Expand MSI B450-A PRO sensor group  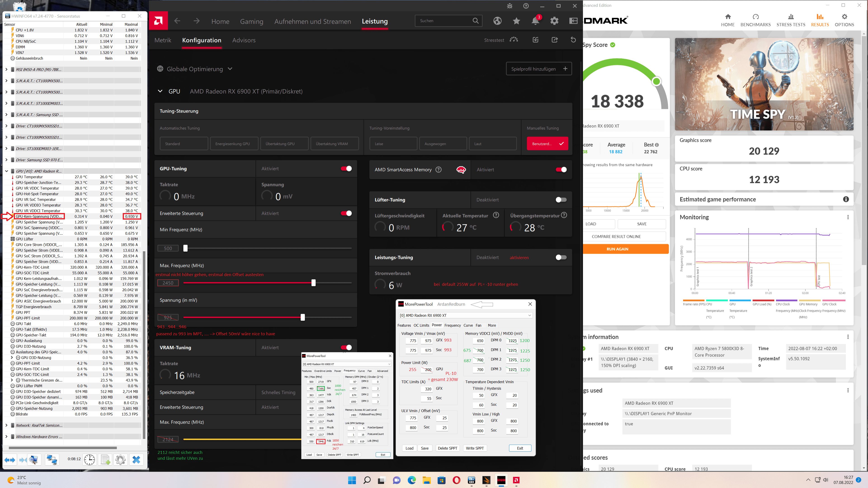tap(6, 69)
